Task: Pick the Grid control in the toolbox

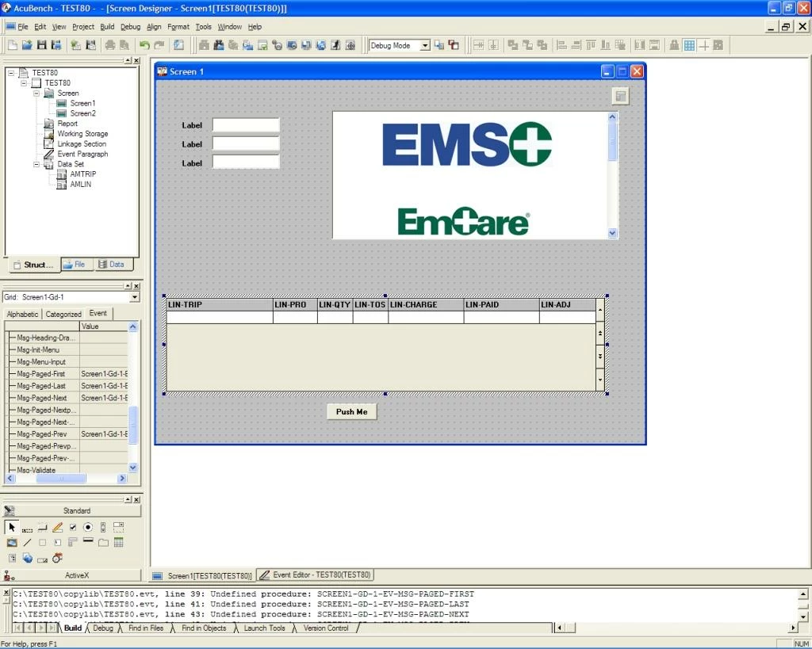Action: [x=119, y=542]
